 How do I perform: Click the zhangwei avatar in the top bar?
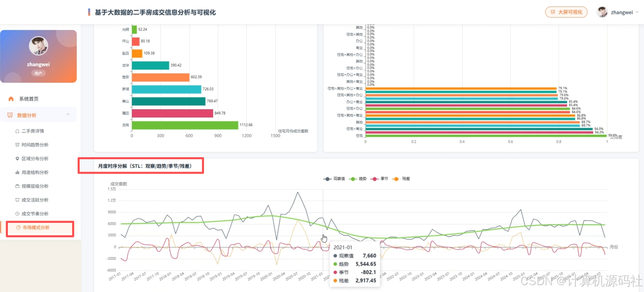click(x=602, y=12)
